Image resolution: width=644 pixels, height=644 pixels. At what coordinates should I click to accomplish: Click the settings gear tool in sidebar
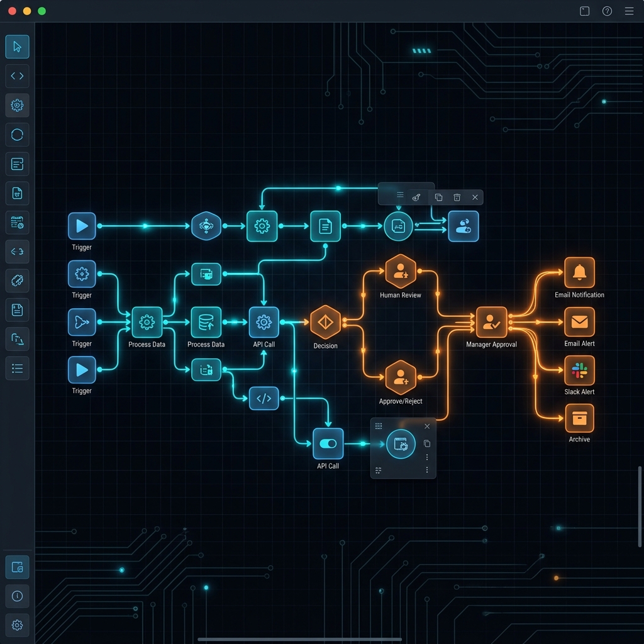point(17,105)
